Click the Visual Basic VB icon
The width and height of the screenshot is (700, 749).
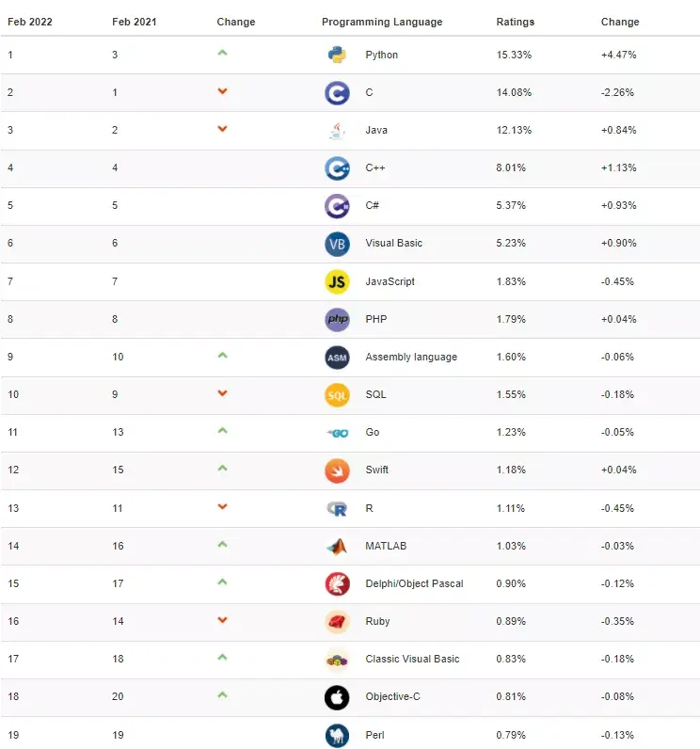pyautogui.click(x=337, y=244)
